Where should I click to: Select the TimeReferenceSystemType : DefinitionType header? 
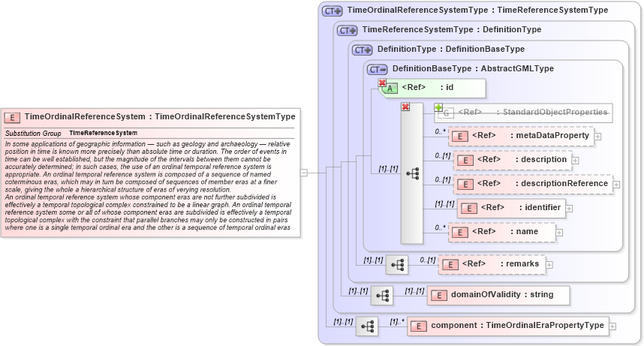[452, 29]
